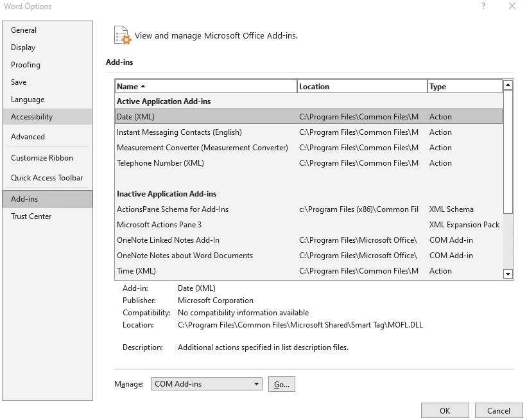The height and width of the screenshot is (420, 527).
Task: Click the Go button
Action: 281,383
